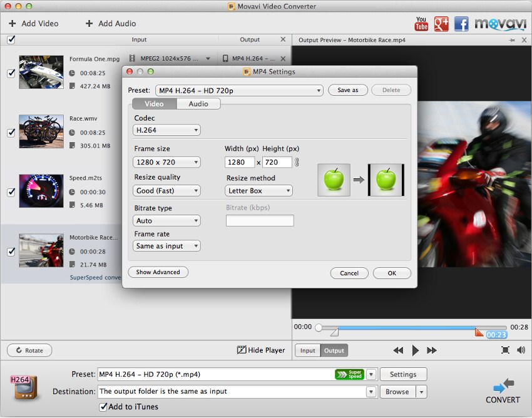
Task: Toggle the Add to iTunes checkbox
Action: [x=103, y=407]
